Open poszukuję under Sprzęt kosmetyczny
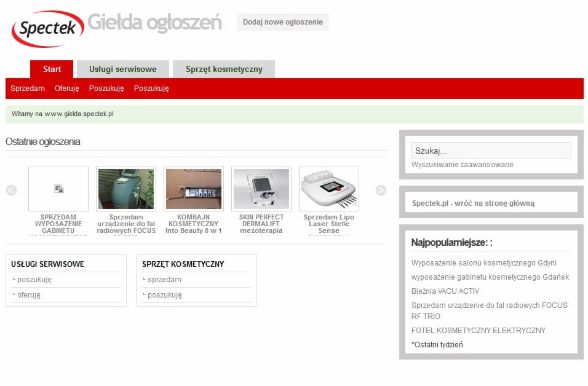This screenshot has height=386, width=588. pyautogui.click(x=164, y=295)
